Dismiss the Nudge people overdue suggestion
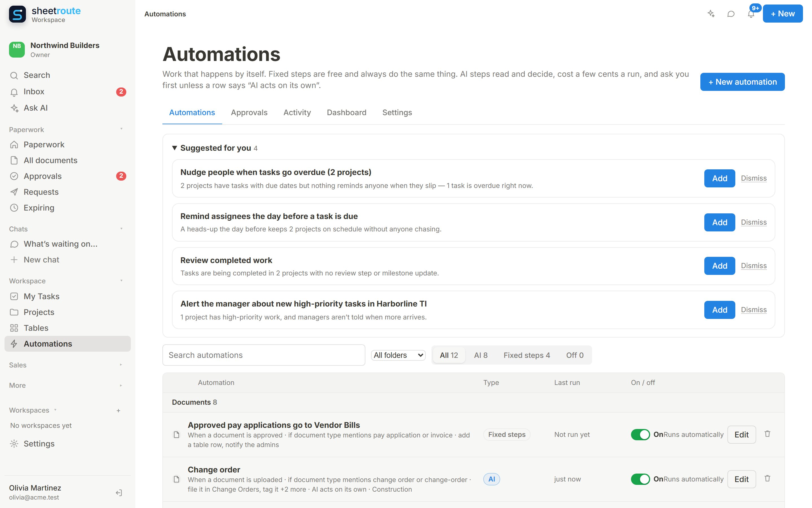The image size is (812, 508). (x=754, y=178)
